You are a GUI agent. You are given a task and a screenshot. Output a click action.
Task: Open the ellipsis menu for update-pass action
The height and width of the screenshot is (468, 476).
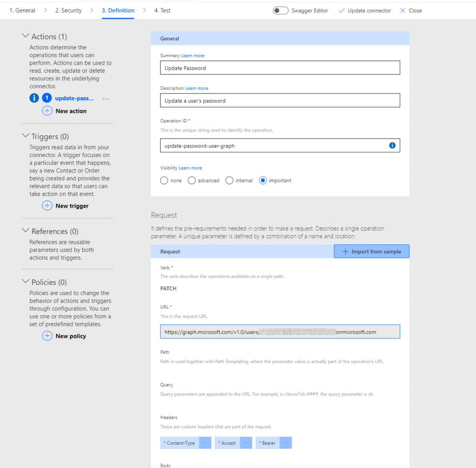106,99
